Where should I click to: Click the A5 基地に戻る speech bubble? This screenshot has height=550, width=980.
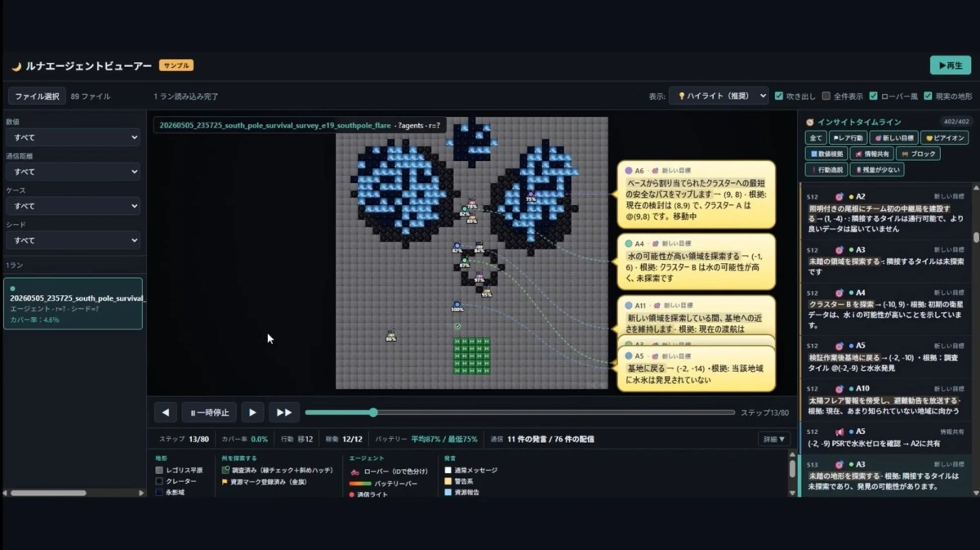[696, 370]
